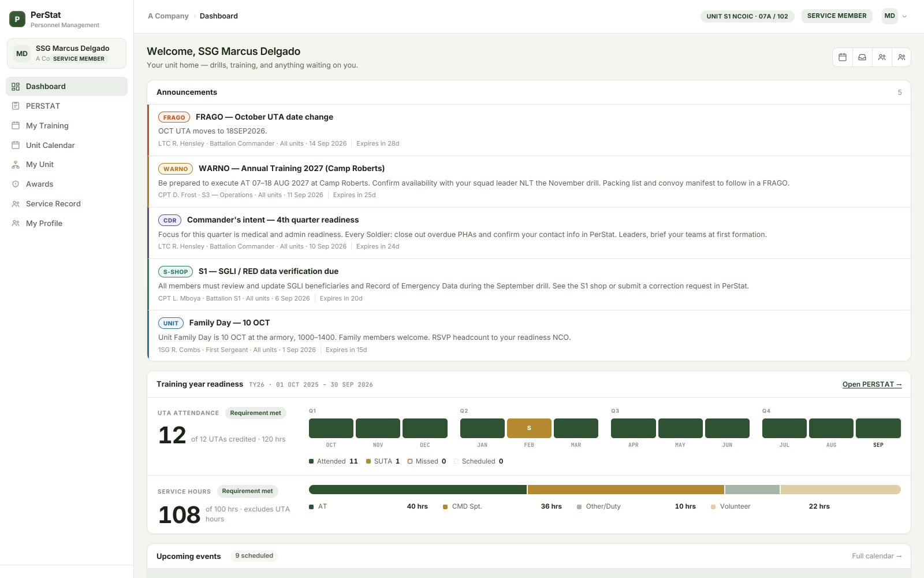This screenshot has height=578, width=924.
Task: Go to PERSTAT in the sidebar
Action: click(66, 106)
